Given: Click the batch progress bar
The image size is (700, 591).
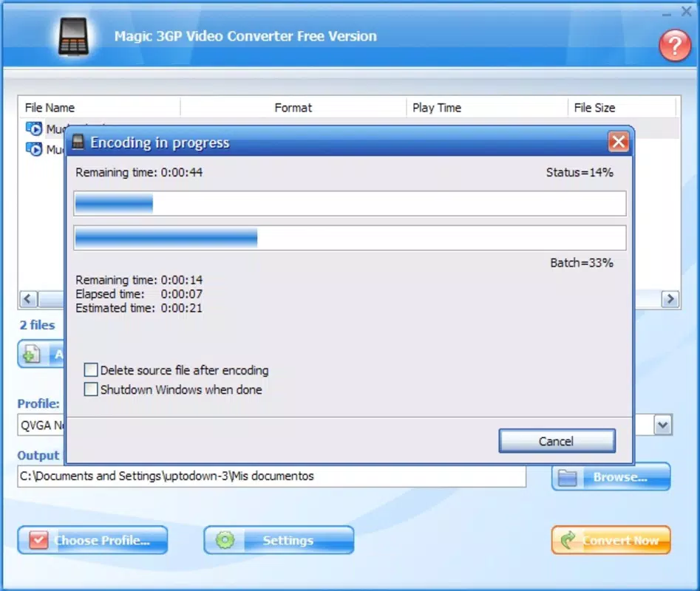Looking at the screenshot, I should click(350, 238).
